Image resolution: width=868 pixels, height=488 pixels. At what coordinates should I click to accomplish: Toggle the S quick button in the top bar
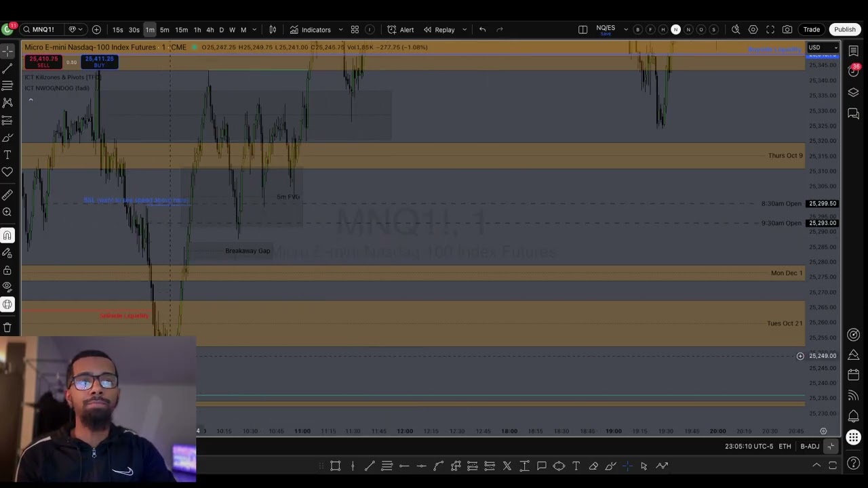pos(713,30)
